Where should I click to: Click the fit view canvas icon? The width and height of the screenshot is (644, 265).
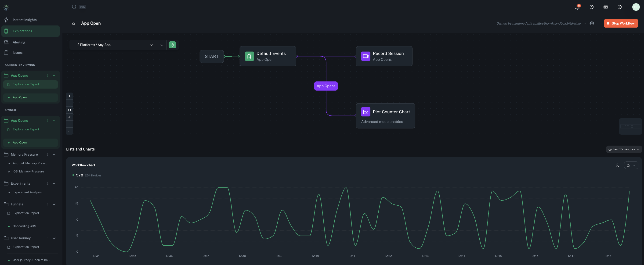(69, 110)
